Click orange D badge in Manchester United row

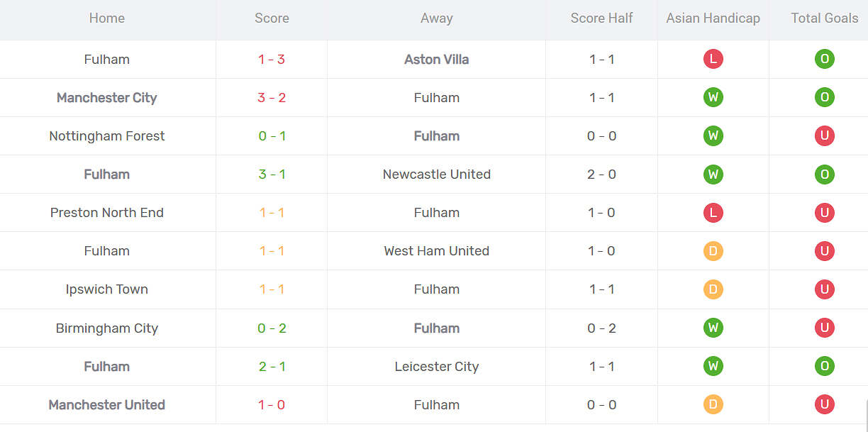click(713, 404)
